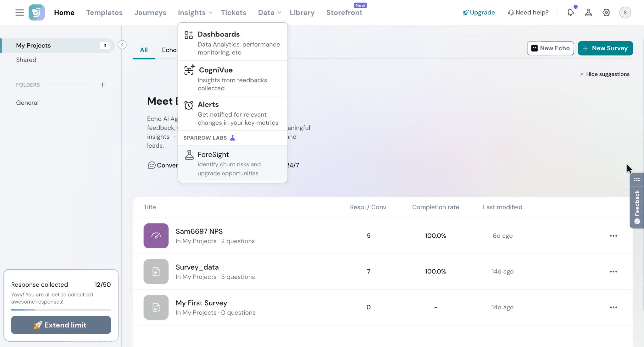
Task: Open the Feedback side tab
Action: tap(637, 207)
